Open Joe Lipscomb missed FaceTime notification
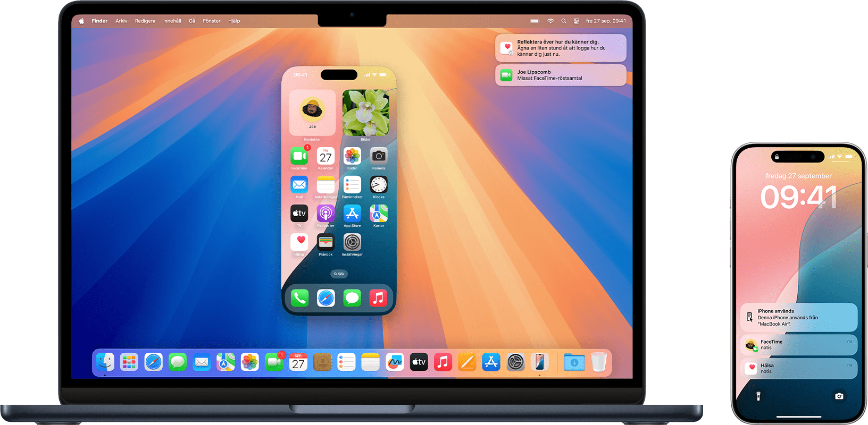 click(561, 75)
